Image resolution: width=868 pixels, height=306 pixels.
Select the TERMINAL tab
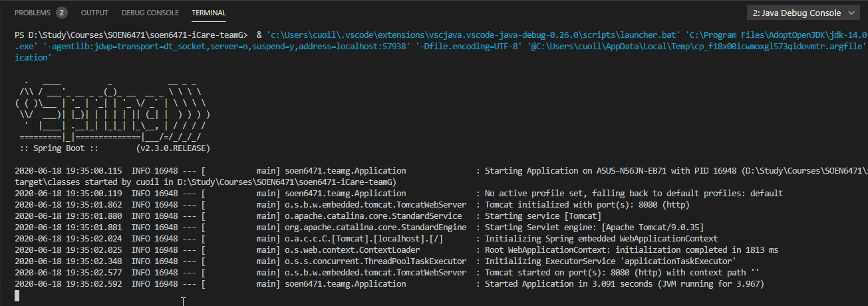click(x=209, y=13)
